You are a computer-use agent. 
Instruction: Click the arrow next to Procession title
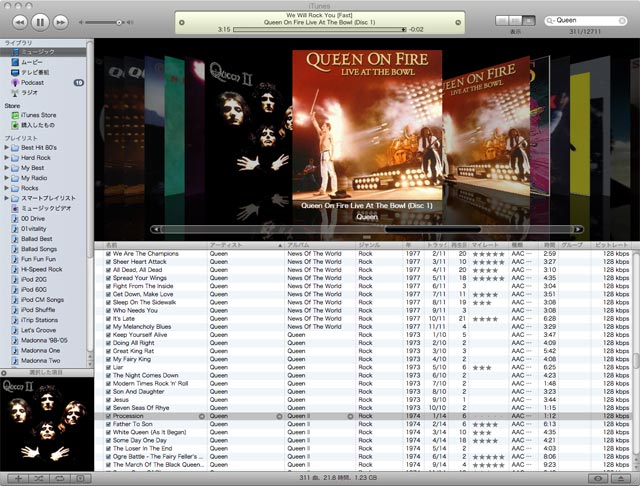[202, 416]
